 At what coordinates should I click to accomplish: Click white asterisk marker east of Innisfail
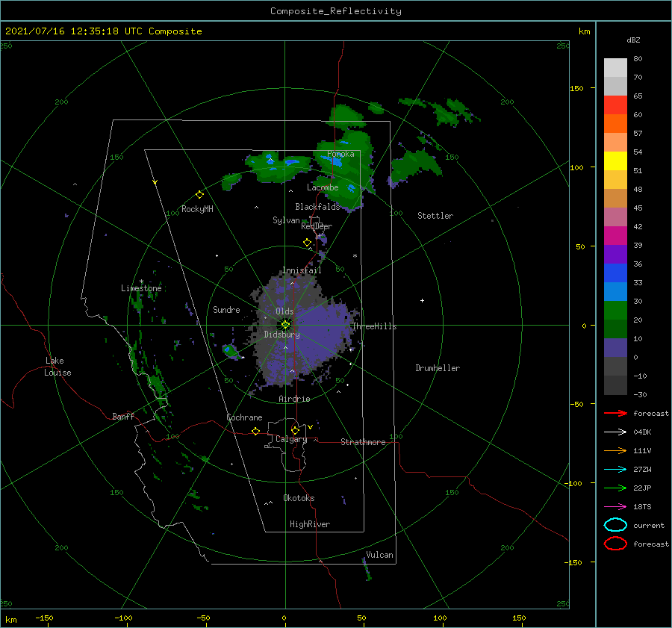[x=355, y=256]
